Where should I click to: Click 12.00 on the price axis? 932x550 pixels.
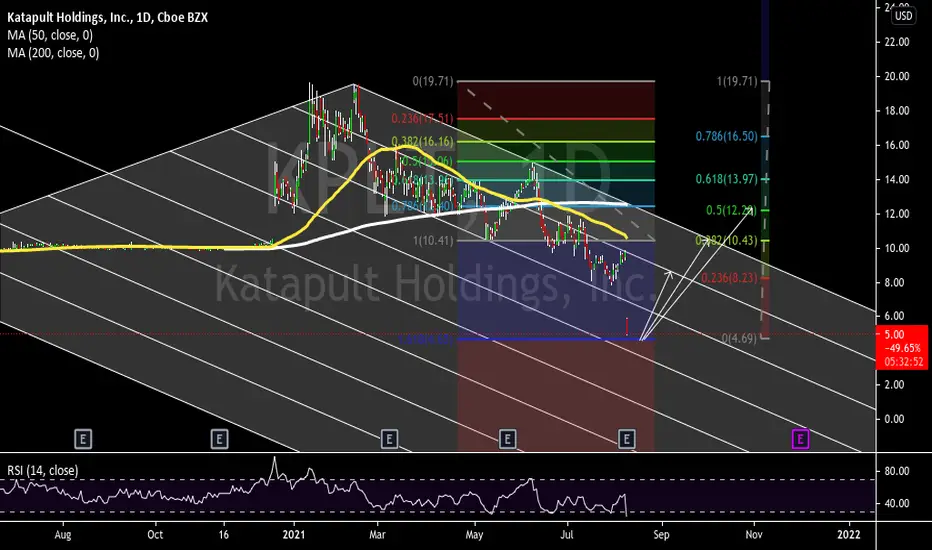click(897, 213)
